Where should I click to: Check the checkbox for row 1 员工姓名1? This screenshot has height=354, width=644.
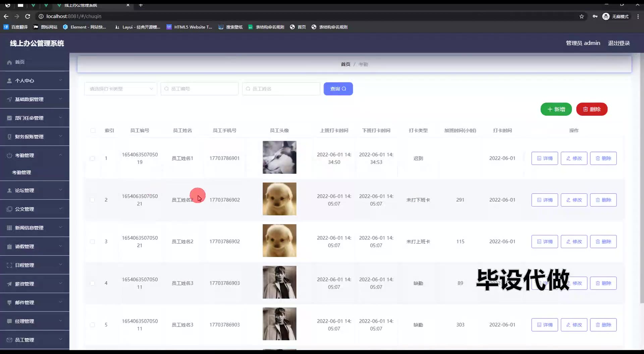coord(92,158)
